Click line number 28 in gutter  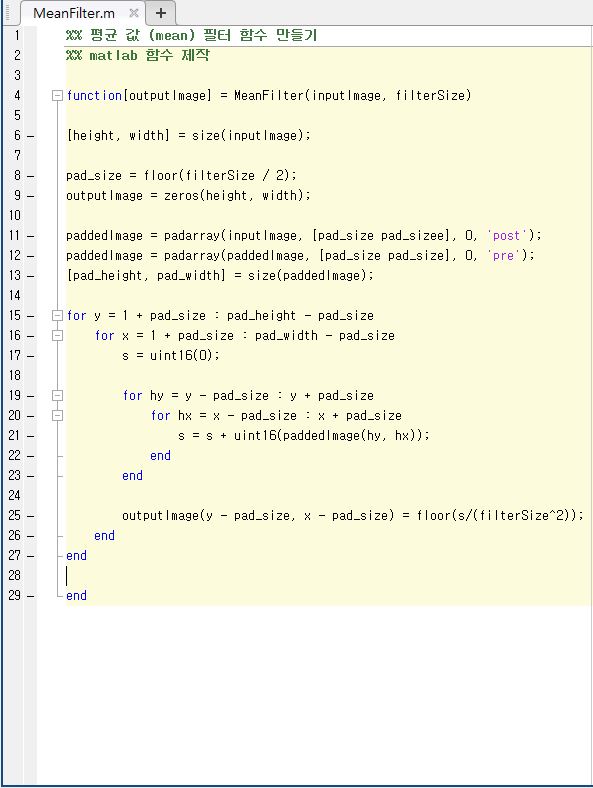tap(15, 575)
